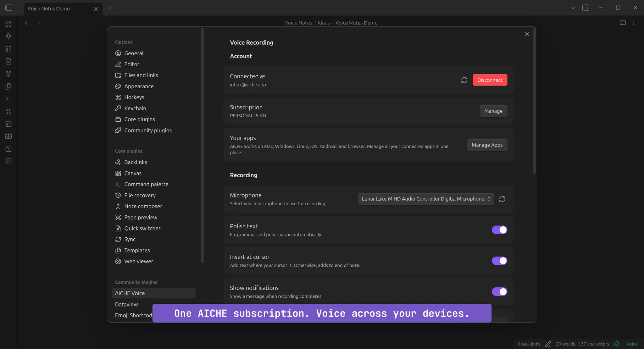Image resolution: width=644 pixels, height=349 pixels.
Task: Open Templates plugin settings
Action: 153,250
